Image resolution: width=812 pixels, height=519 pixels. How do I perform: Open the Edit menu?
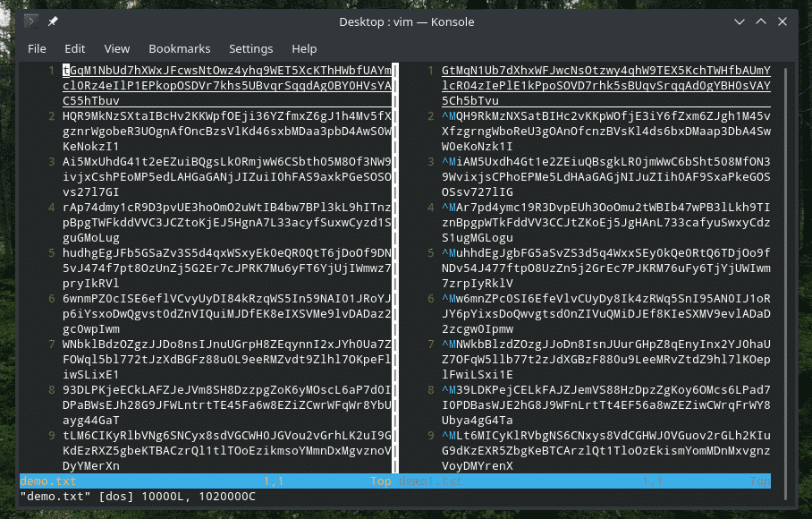click(x=75, y=48)
